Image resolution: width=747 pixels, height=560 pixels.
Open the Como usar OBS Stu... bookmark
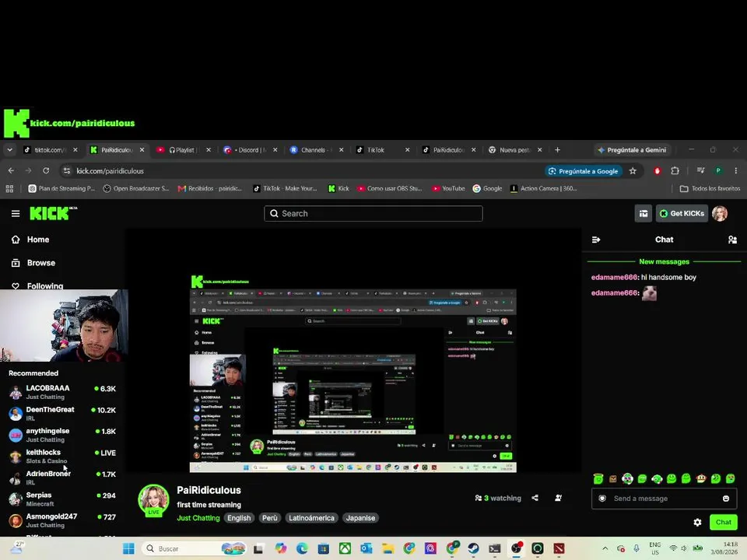389,188
